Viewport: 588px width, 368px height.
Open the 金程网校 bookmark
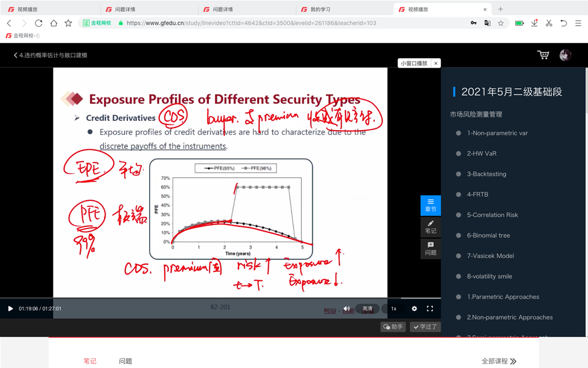(23, 36)
